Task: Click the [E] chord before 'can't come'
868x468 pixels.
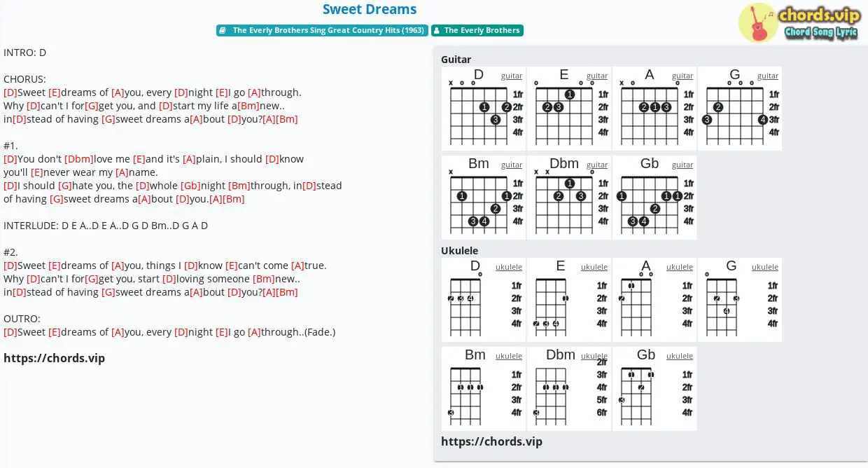Action: pos(232,266)
